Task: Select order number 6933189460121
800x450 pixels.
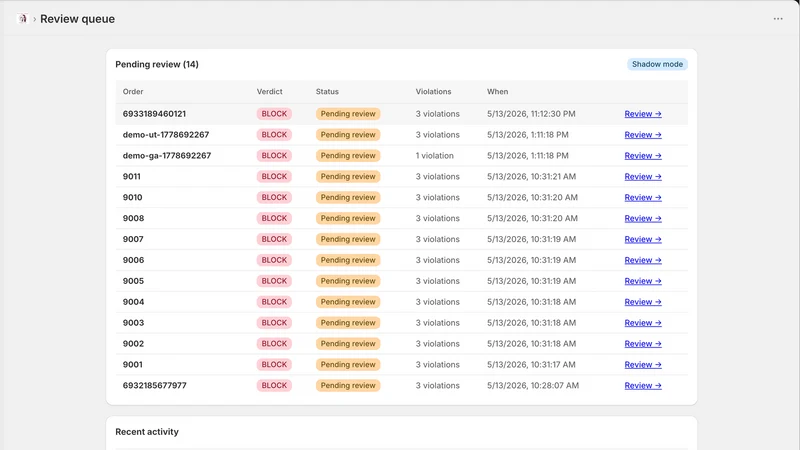Action: 154,114
